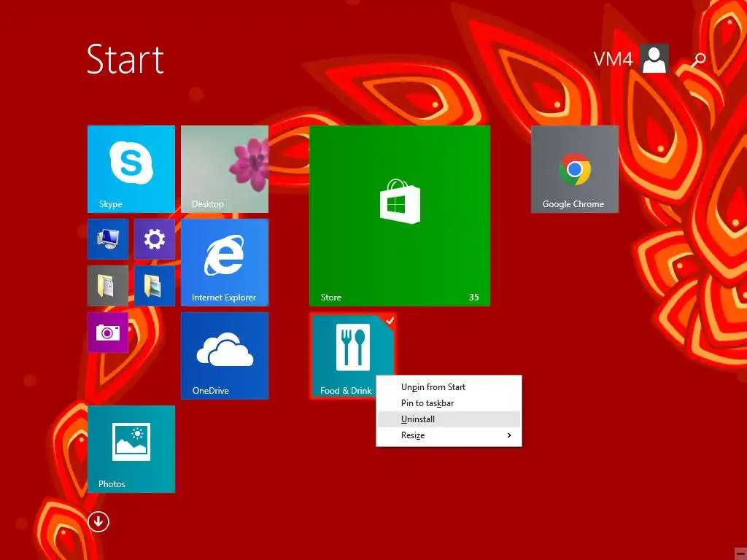The height and width of the screenshot is (560, 747).
Task: Click the search magnifier icon
Action: point(699,60)
